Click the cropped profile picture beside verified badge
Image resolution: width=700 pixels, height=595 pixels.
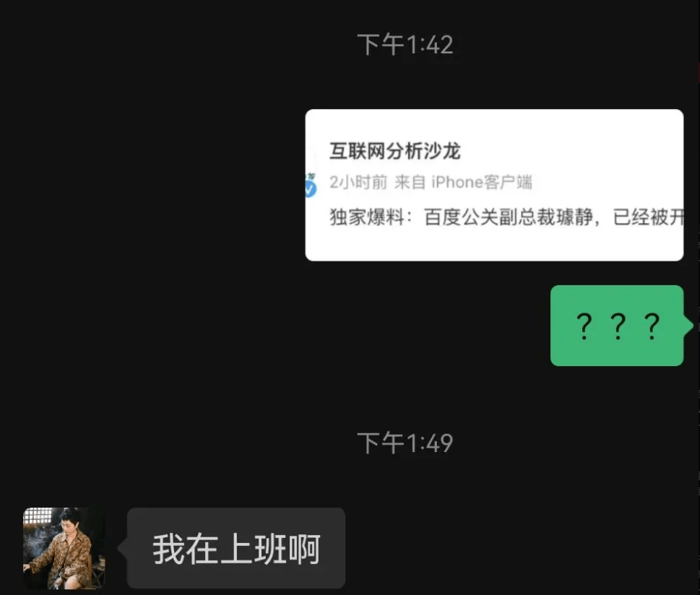[x=311, y=177]
